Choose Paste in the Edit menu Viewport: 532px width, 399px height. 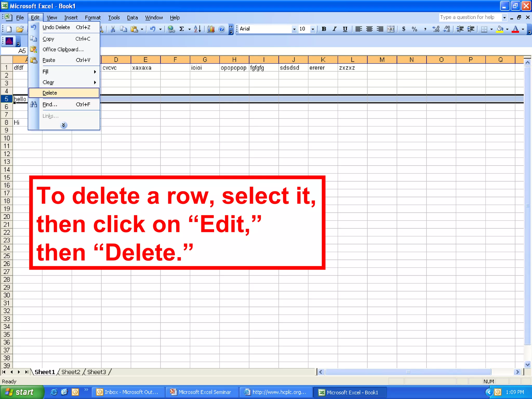(64, 60)
